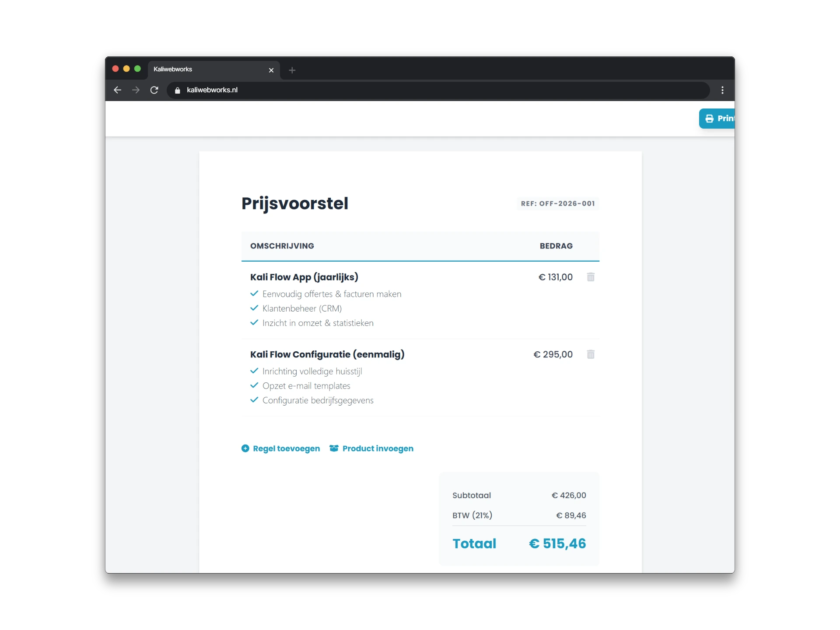View site info via the lock icon
This screenshot has width=840, height=630.
(177, 90)
